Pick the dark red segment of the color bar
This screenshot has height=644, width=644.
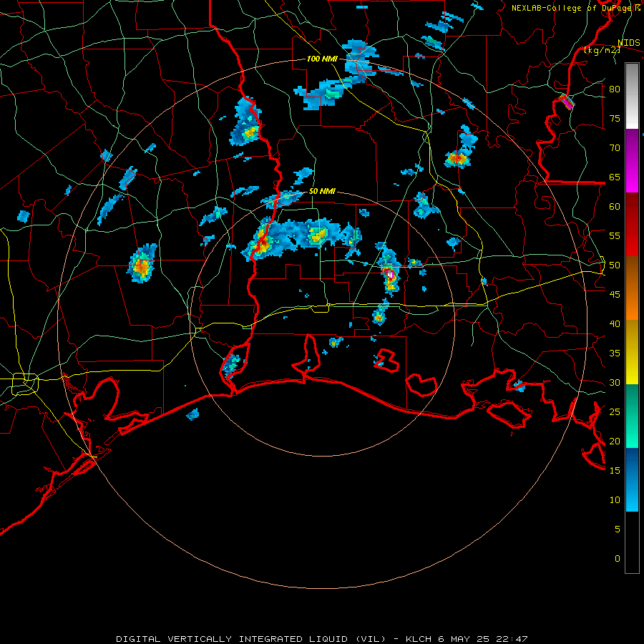pyautogui.click(x=632, y=225)
